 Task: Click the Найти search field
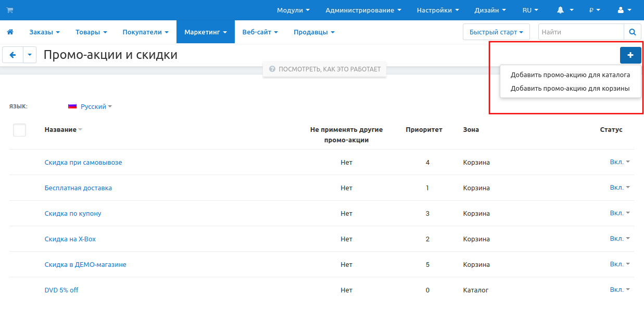pyautogui.click(x=580, y=32)
